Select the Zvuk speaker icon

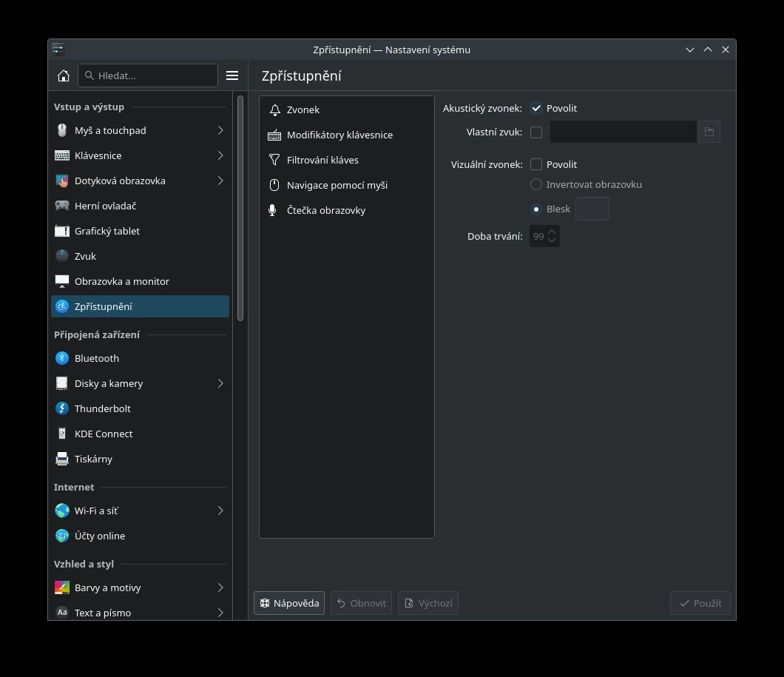(62, 256)
